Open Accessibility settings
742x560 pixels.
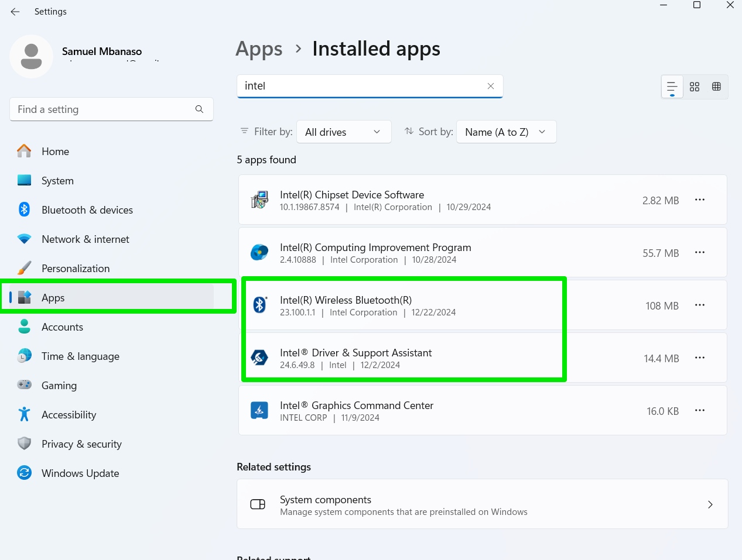point(111,415)
